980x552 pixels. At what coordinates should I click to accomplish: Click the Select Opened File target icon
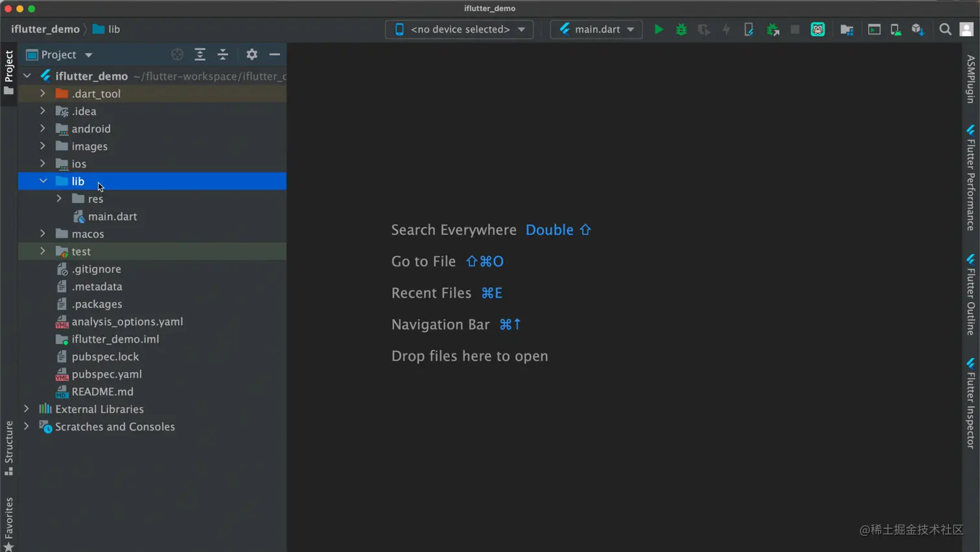pyautogui.click(x=177, y=54)
